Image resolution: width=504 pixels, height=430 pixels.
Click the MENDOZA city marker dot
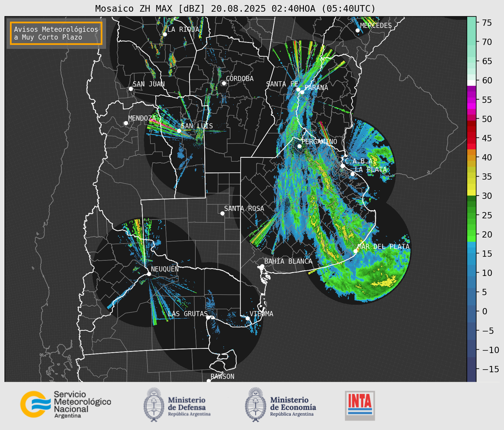(126, 123)
